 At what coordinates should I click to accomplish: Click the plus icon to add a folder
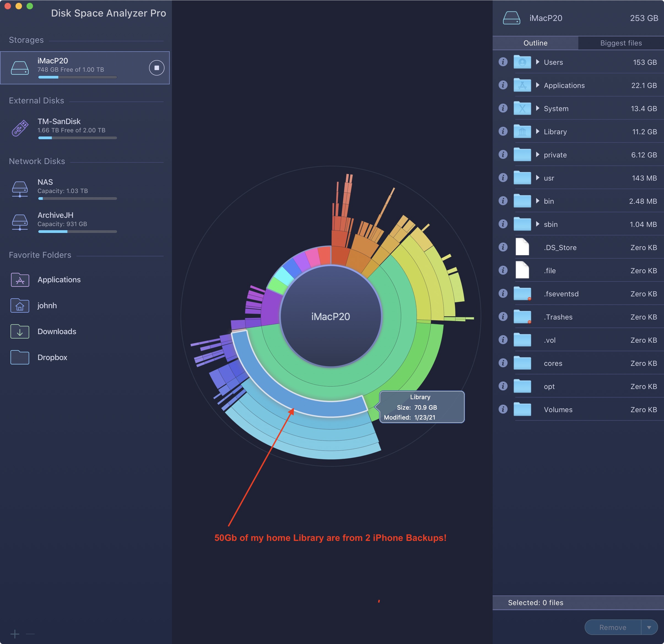pos(15,634)
